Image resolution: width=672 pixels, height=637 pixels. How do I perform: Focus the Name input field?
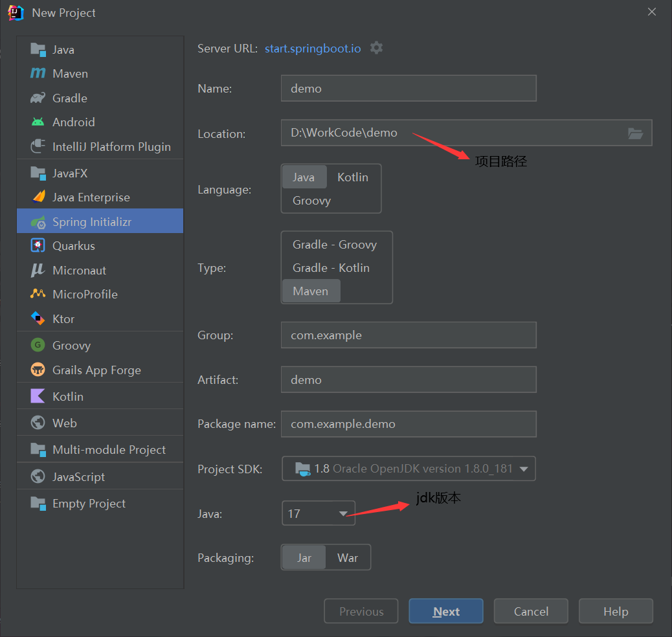[x=409, y=88]
